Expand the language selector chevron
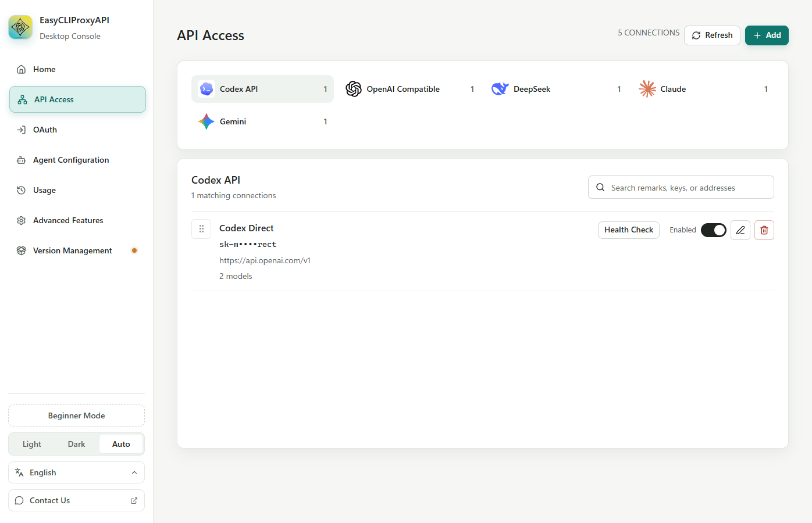 (x=134, y=472)
